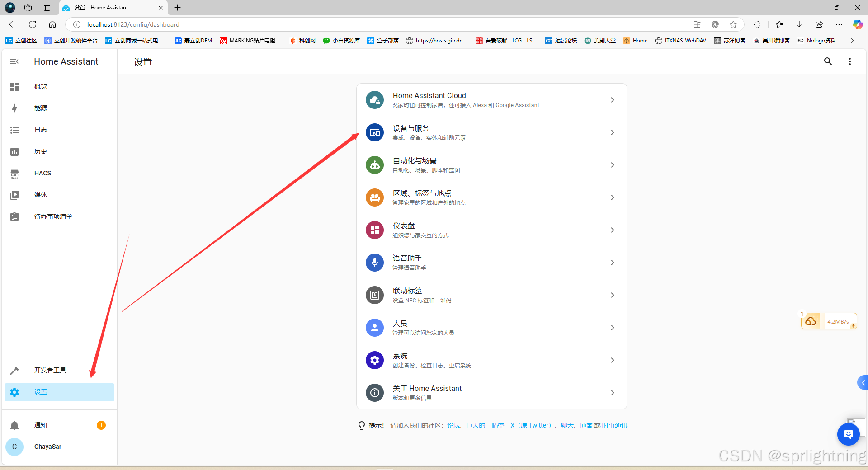Screen dimensions: 868x470
Task: Open Copilot icon in browser toolbar
Action: pyautogui.click(x=858, y=24)
